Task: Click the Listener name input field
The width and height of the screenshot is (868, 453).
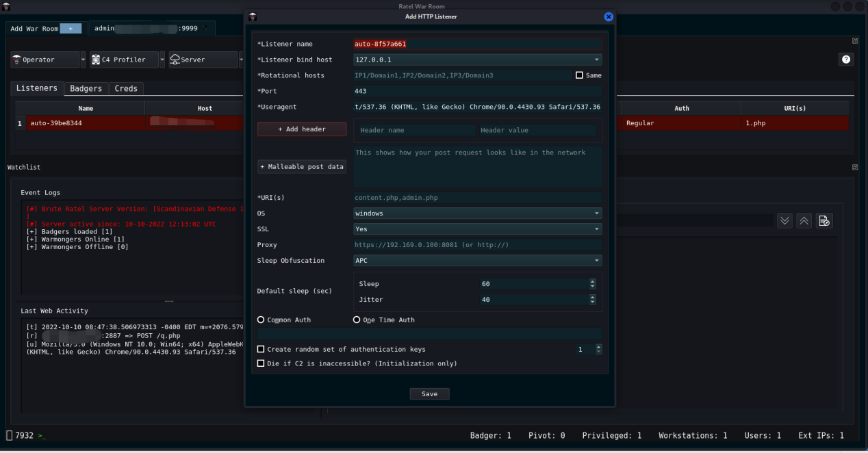Action: pos(478,44)
